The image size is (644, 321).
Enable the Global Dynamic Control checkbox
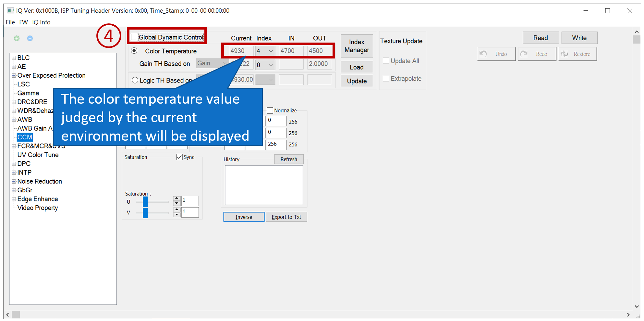(134, 37)
